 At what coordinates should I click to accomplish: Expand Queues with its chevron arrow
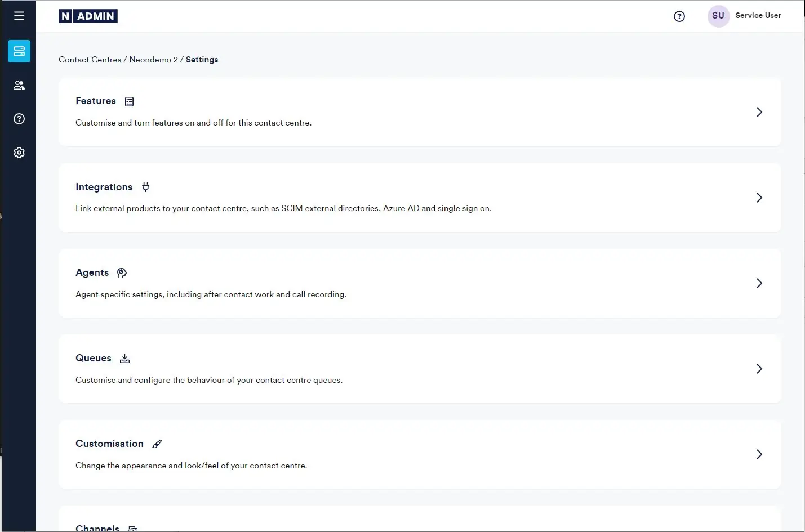tap(759, 369)
